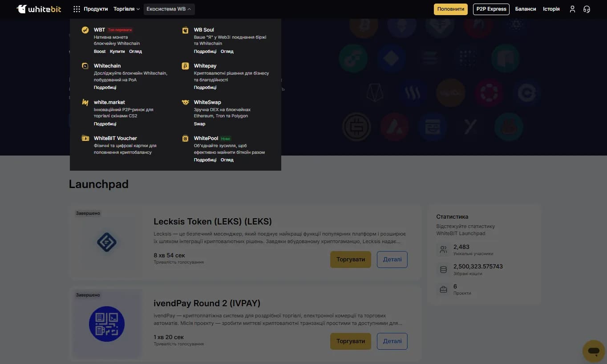
Task: Click the ivendPay QR logo thumbnail
Action: tap(107, 324)
